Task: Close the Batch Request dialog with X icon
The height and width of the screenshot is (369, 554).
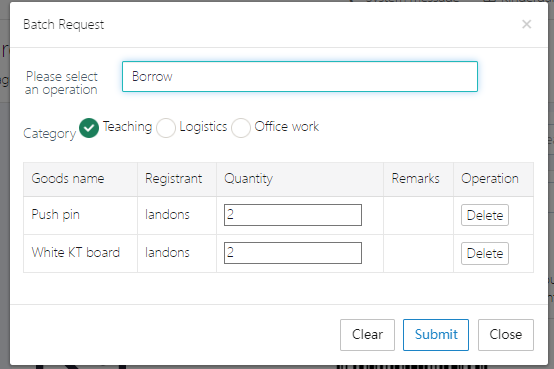Action: [526, 24]
